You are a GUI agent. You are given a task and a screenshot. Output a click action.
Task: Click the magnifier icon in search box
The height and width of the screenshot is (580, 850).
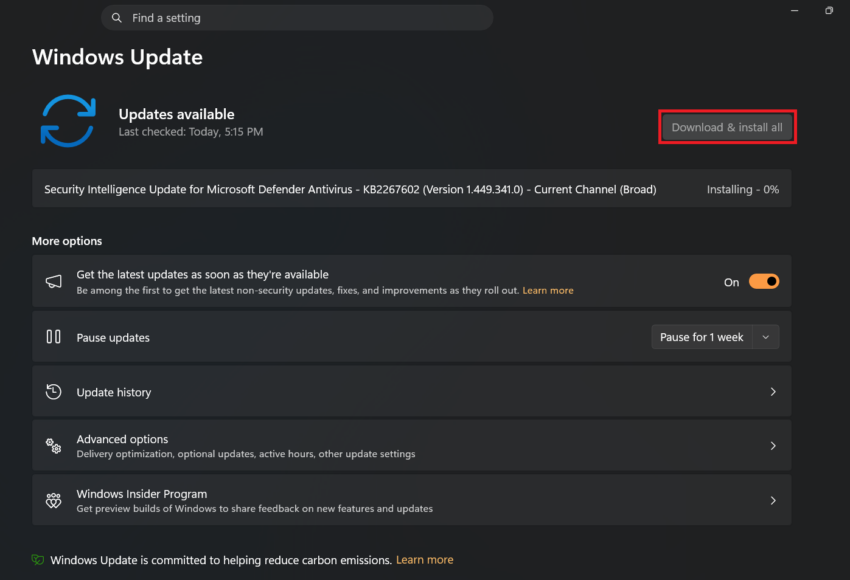pos(117,18)
